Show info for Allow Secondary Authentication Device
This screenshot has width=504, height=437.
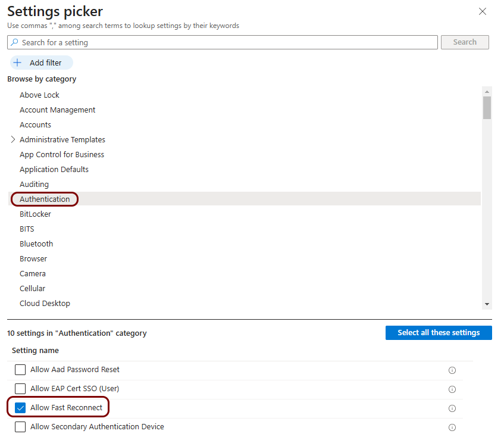452,427
